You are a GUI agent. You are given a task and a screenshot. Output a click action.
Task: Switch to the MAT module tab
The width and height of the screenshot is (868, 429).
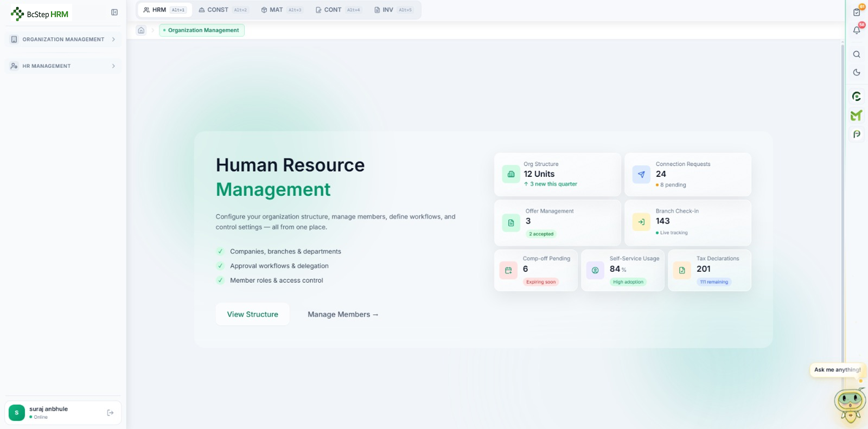click(281, 10)
